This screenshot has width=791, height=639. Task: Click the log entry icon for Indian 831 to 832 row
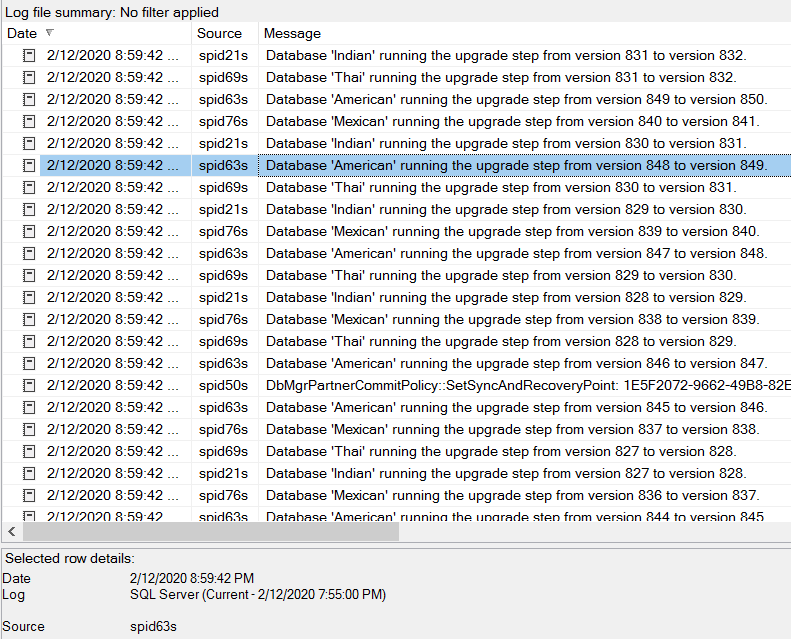point(29,55)
